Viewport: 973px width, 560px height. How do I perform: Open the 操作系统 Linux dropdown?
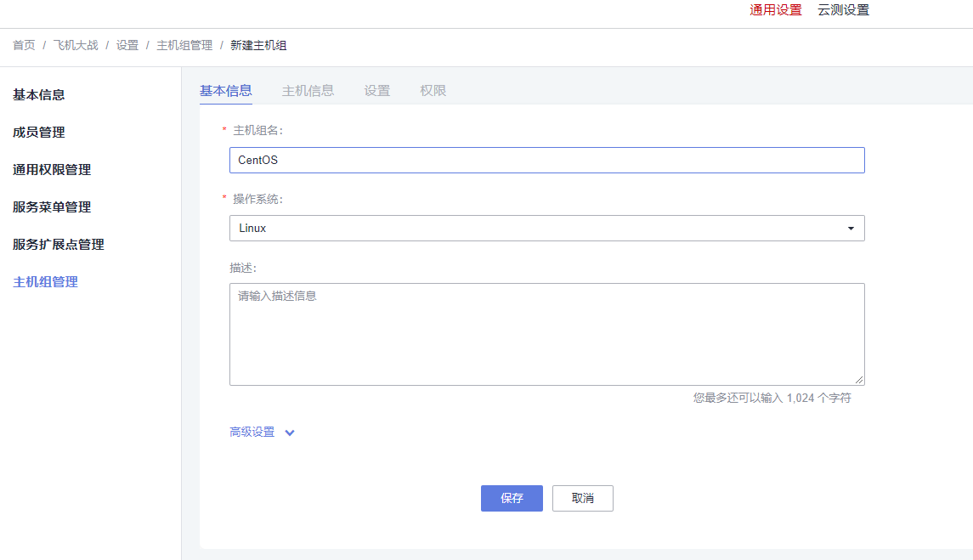(546, 229)
